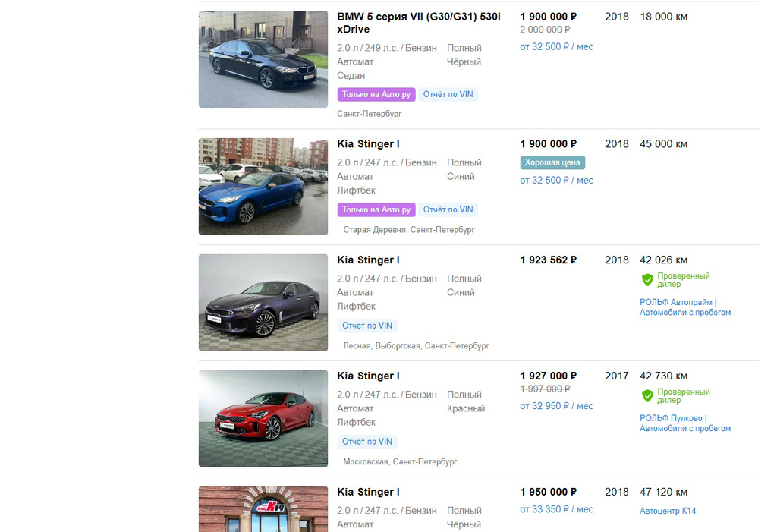
Task: Click price '1 950 000 ₽'
Action: click(549, 493)
